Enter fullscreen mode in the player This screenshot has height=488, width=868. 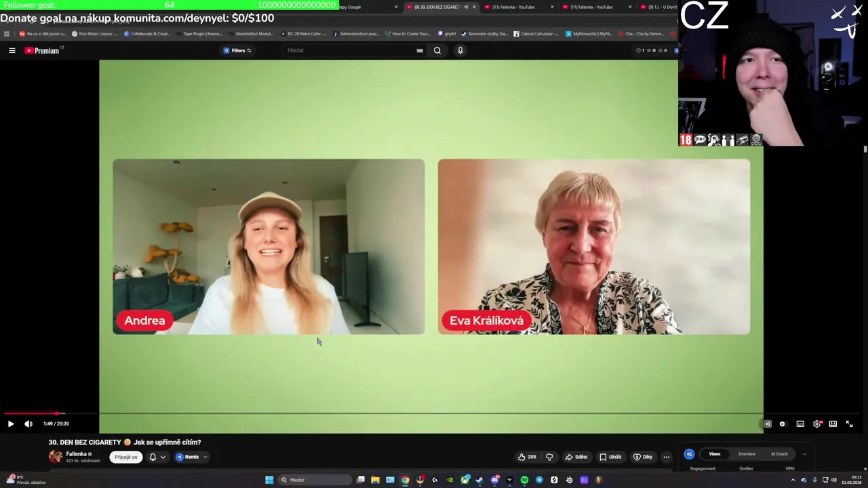click(849, 424)
